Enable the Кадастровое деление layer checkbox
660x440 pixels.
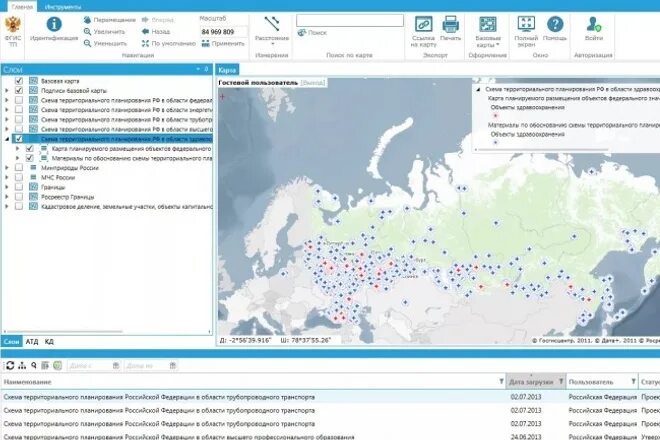(x=19, y=207)
